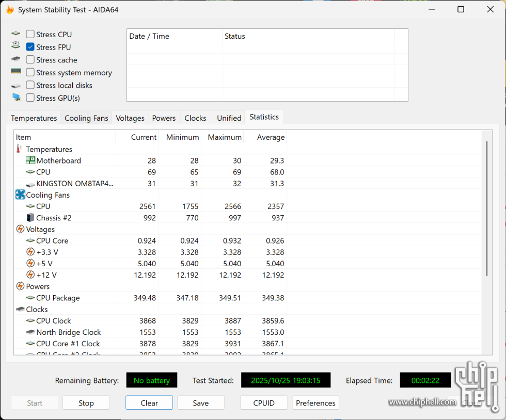Viewport: 506px width, 420px height.
Task: Click the Chassis #2 fan icon
Action: [x=30, y=218]
